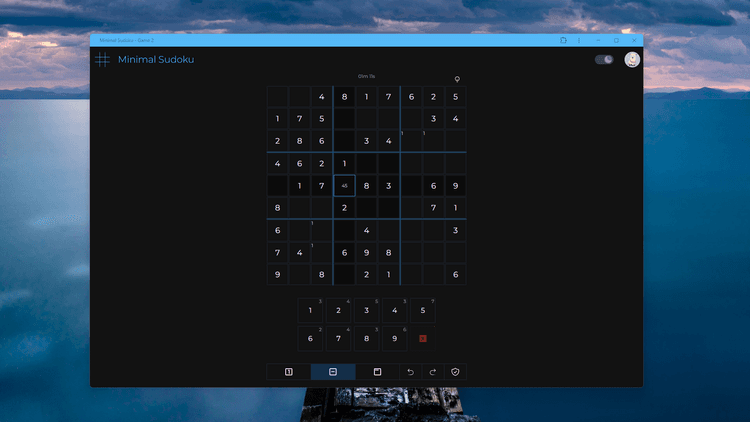
Task: Redo the last undone move
Action: coord(432,372)
